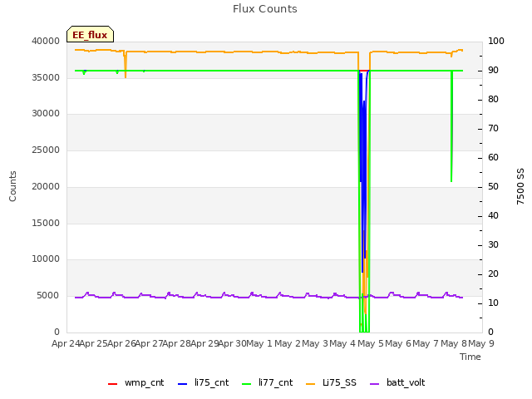Click the Flux Counts chart title

point(265,9)
